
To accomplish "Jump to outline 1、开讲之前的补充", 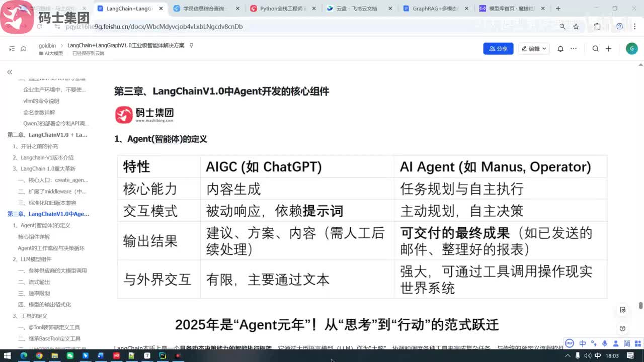I will point(35,146).
